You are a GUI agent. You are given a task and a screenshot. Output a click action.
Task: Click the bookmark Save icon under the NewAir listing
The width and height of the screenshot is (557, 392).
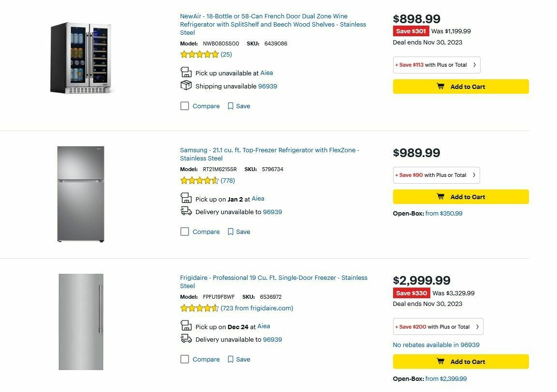tap(230, 106)
